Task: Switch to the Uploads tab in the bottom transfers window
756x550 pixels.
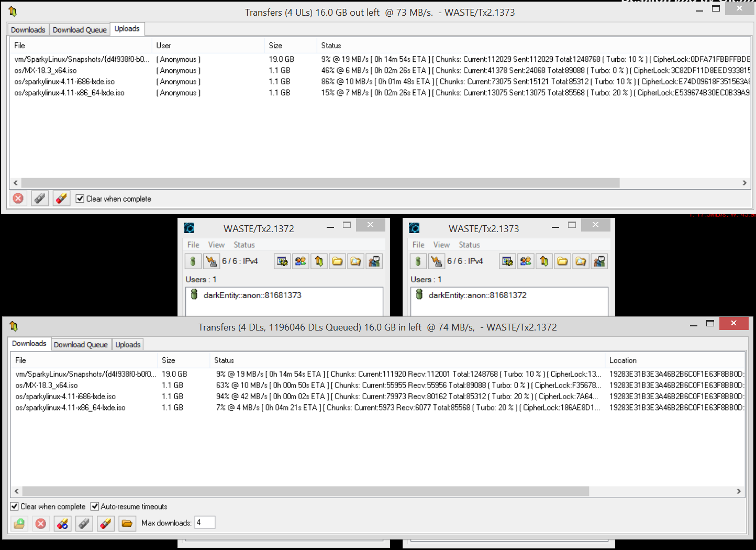Action: pyautogui.click(x=128, y=345)
